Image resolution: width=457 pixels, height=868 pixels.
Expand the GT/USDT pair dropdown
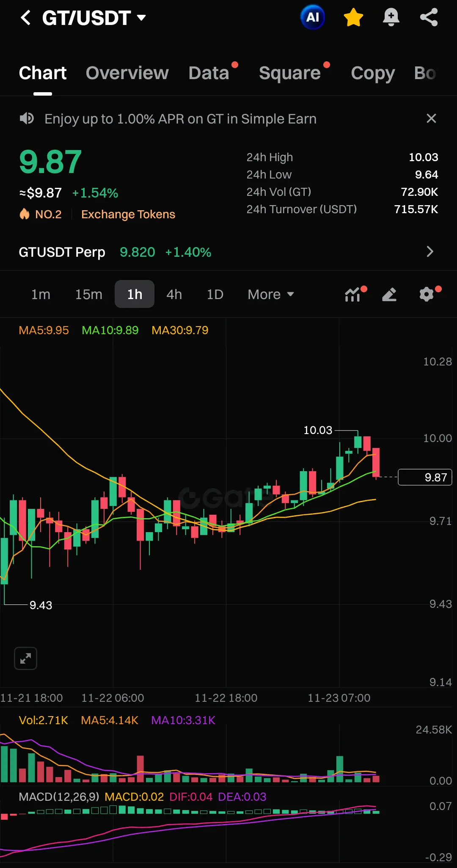click(x=142, y=18)
